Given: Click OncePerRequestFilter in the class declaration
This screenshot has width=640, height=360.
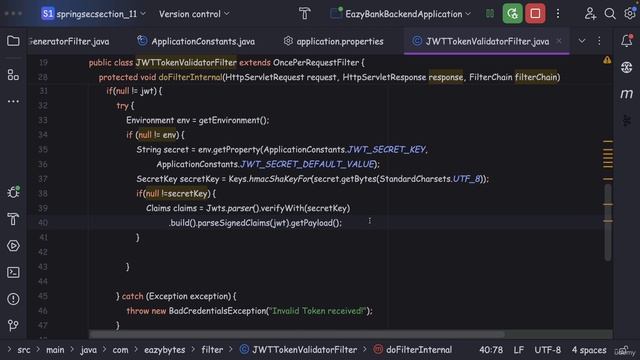Looking at the screenshot, I should point(316,62).
